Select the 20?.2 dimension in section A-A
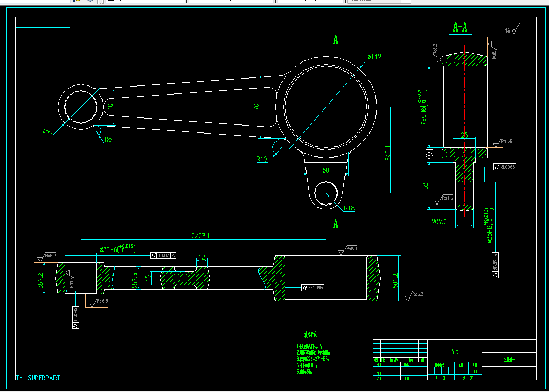 439,222
